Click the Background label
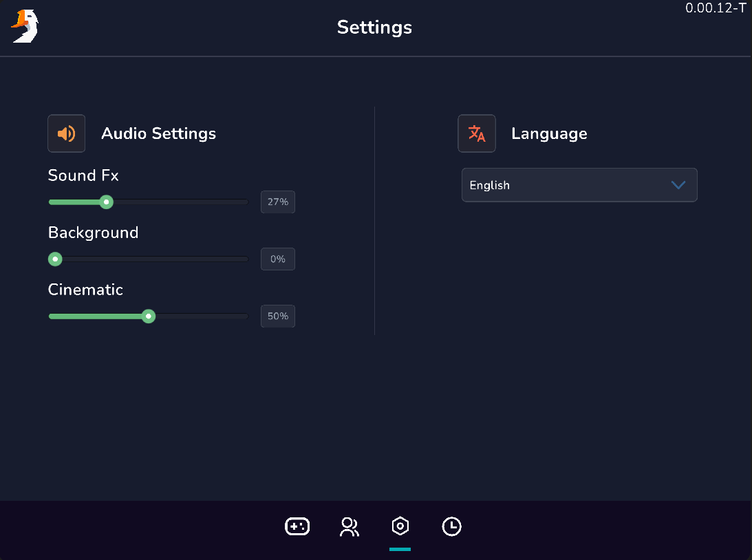Image resolution: width=752 pixels, height=560 pixels. tap(94, 233)
